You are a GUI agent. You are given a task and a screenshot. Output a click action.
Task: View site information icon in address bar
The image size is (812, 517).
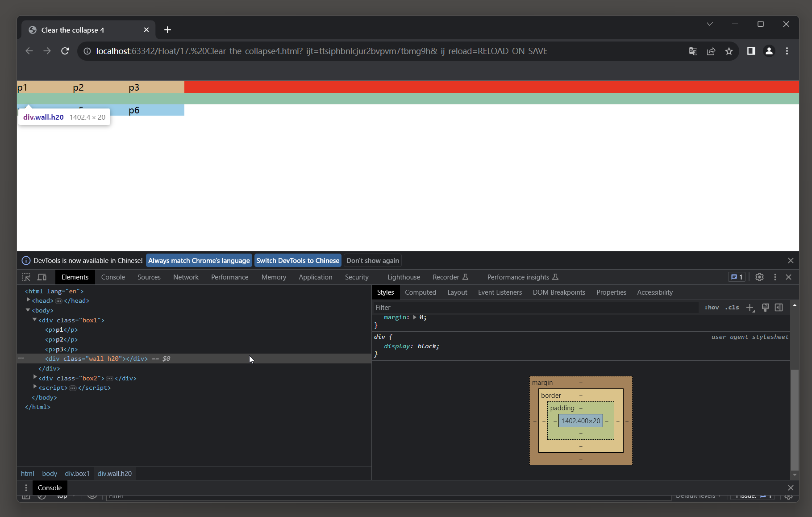87,51
